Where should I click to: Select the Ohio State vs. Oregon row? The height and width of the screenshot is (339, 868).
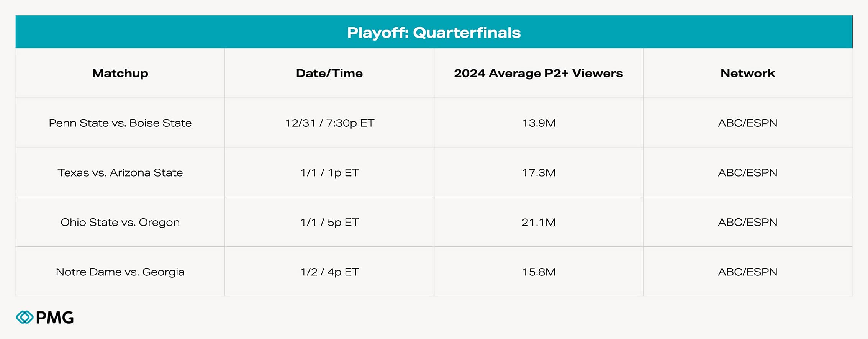120,222
